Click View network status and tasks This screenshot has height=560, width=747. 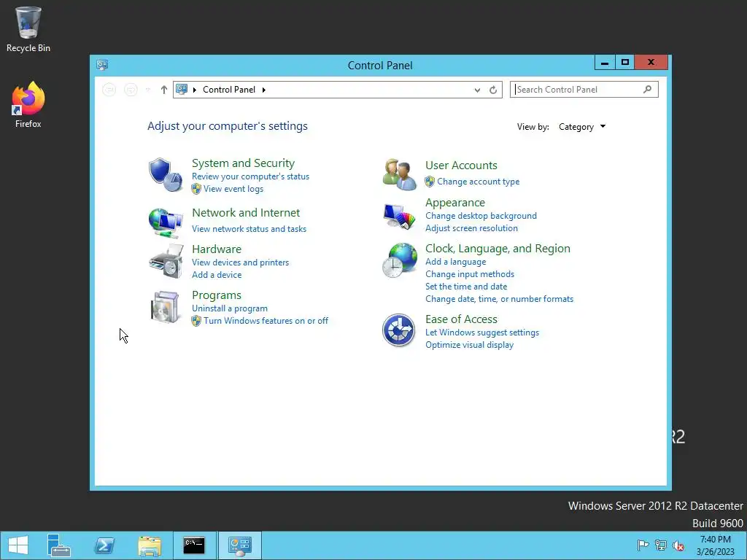(x=249, y=228)
